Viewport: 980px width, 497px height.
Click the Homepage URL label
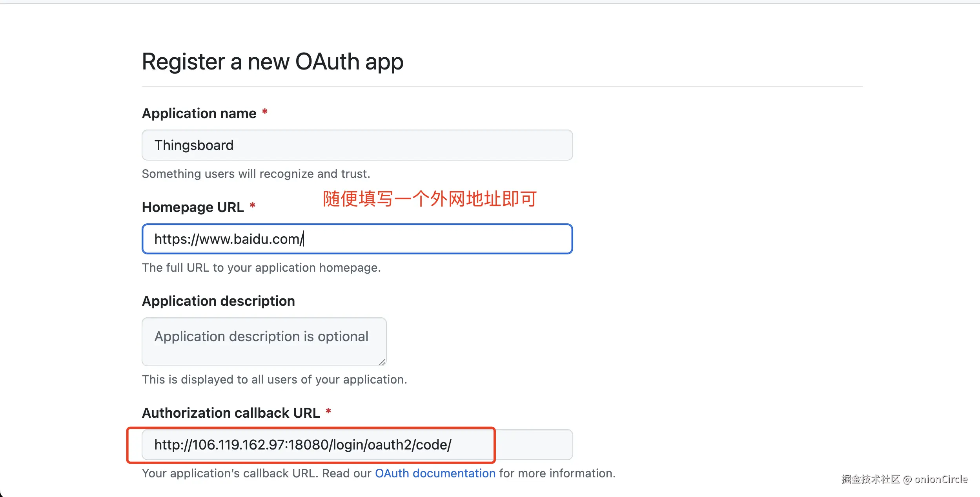[193, 207]
